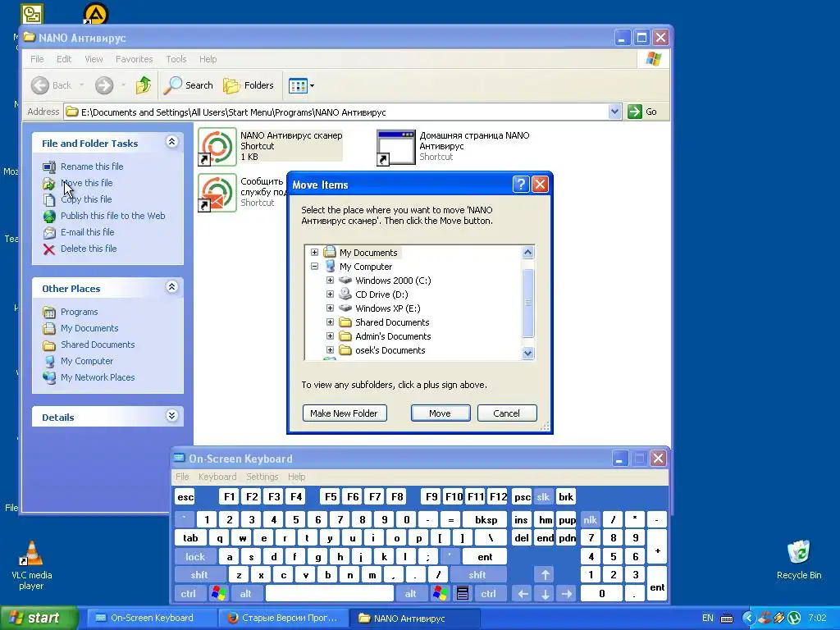
Task: Click the Move Items tree scrollbar up arrow
Action: (x=527, y=253)
